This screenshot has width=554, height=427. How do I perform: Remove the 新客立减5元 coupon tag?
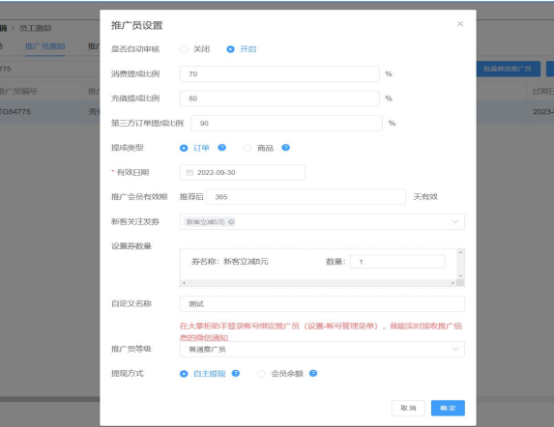tap(231, 222)
